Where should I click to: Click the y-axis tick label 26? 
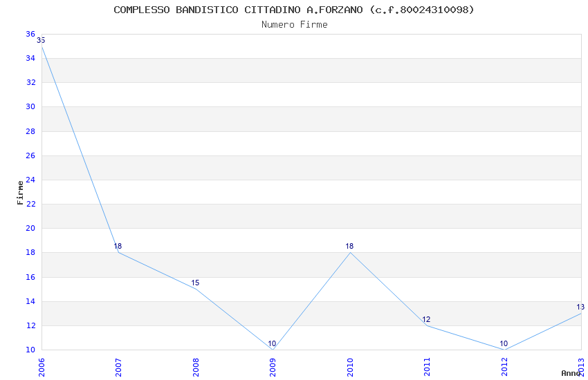[30, 155]
